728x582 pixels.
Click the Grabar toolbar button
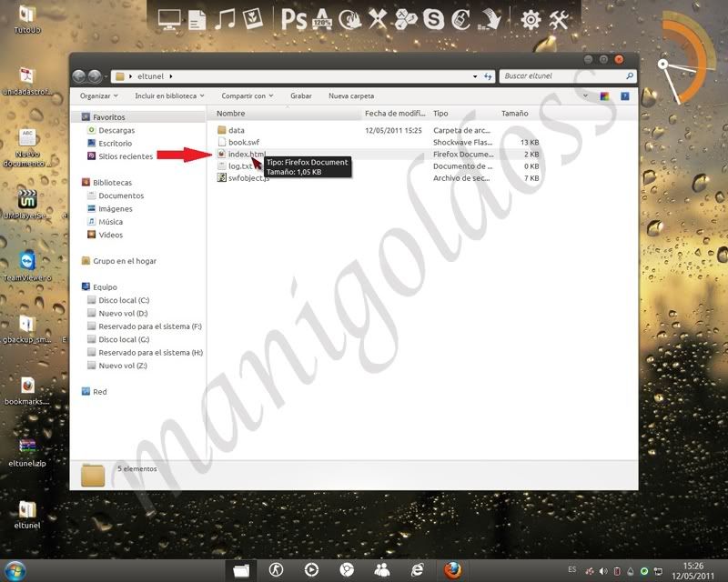[301, 96]
